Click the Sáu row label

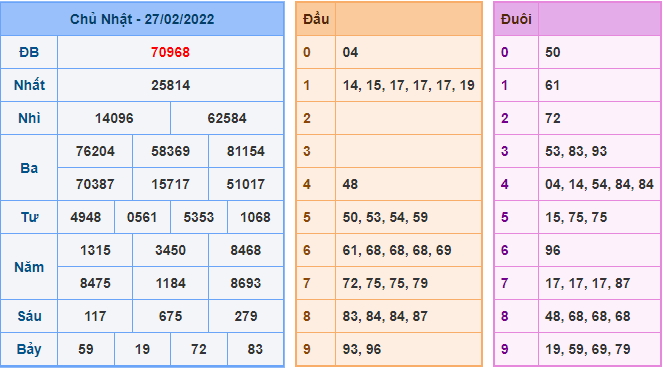(x=29, y=316)
